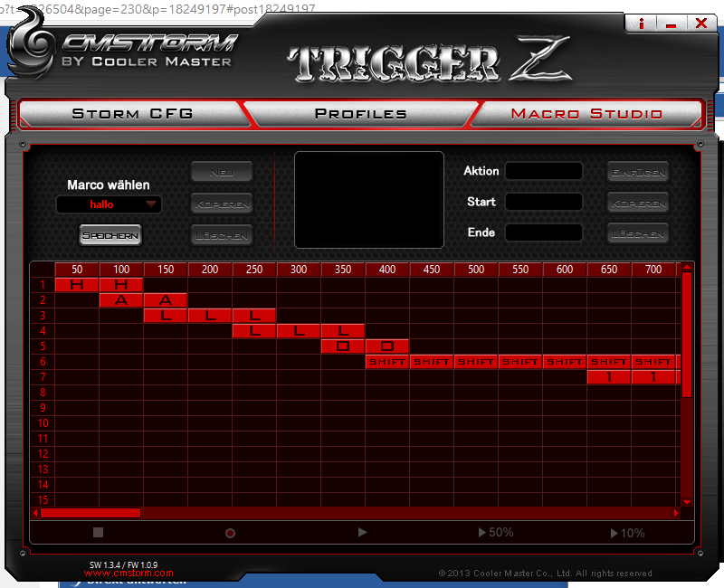Select row 3 L block at 200 ms
724x588 pixels.
click(210, 316)
